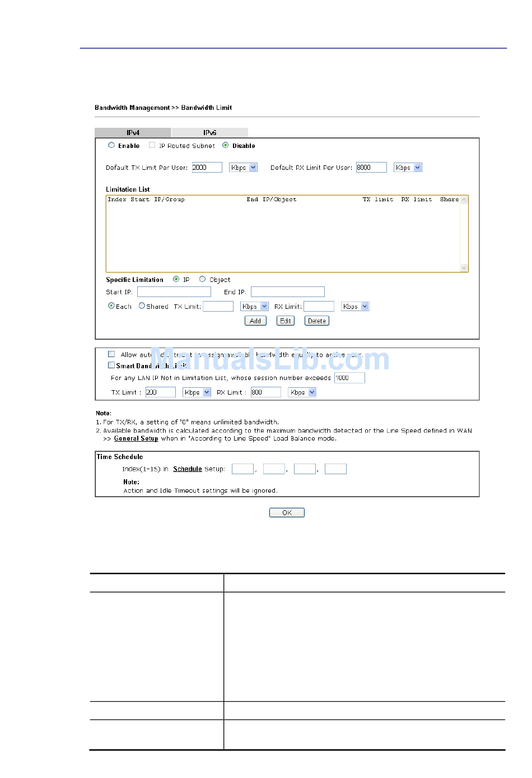Click the session number exceeds field
This screenshot has height=778, width=532.
pyautogui.click(x=350, y=378)
